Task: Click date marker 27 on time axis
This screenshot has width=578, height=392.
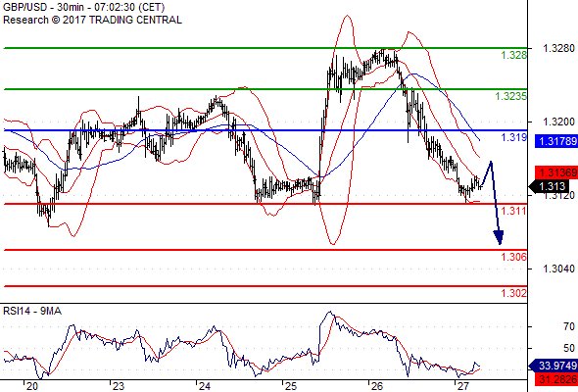Action: pyautogui.click(x=461, y=386)
